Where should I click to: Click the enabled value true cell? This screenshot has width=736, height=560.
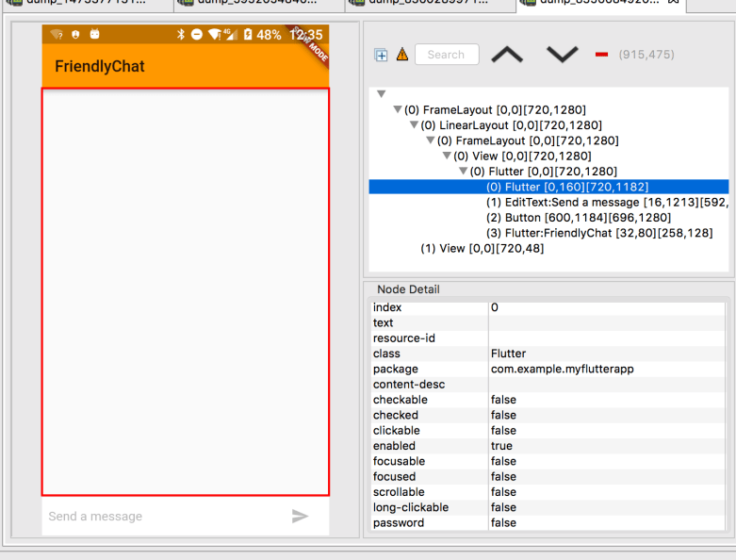tap(607, 446)
